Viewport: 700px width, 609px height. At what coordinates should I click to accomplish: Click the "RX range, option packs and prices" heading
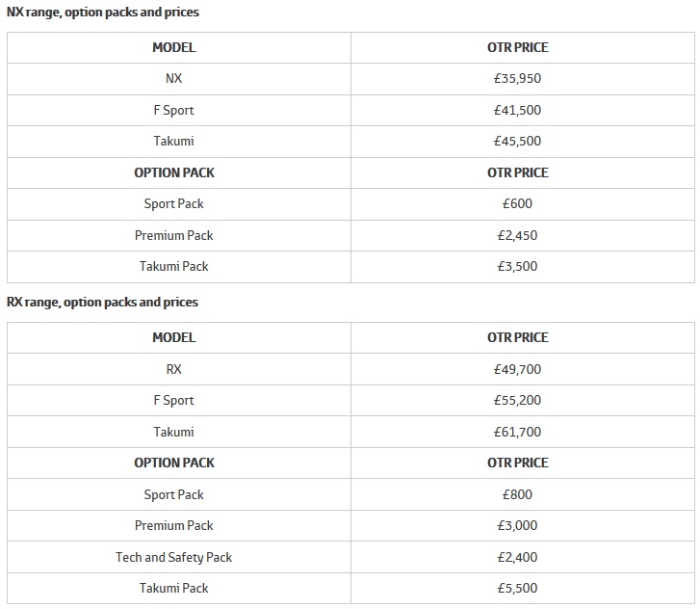[x=102, y=303]
